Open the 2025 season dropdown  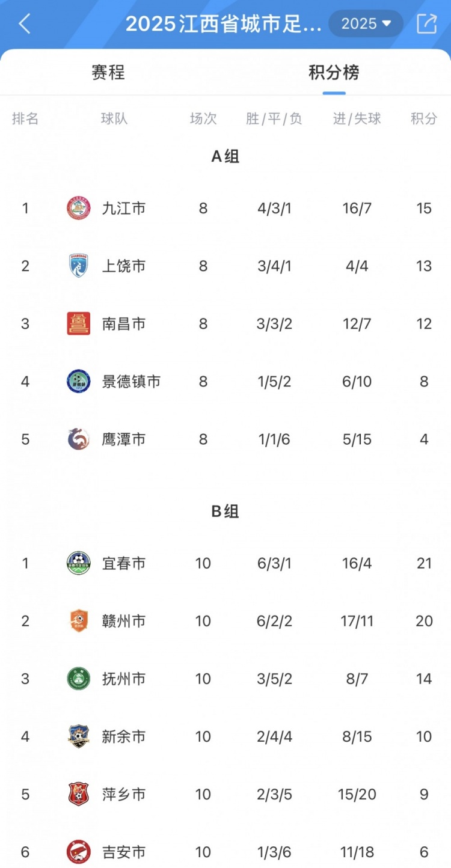click(366, 23)
